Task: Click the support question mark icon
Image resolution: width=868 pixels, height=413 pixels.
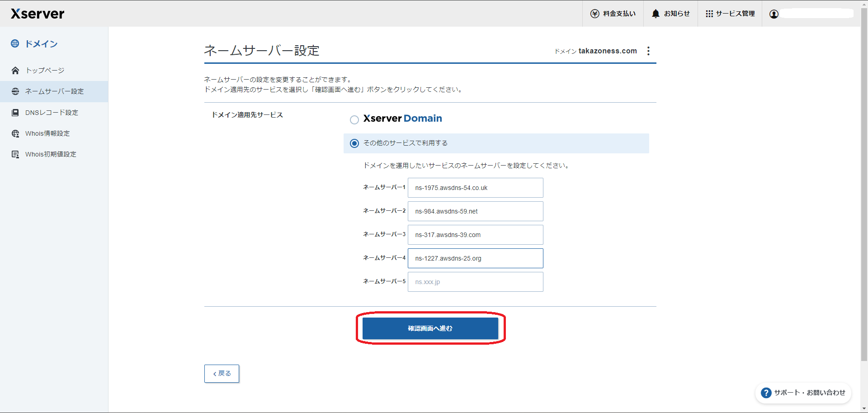Action: pyautogui.click(x=766, y=393)
